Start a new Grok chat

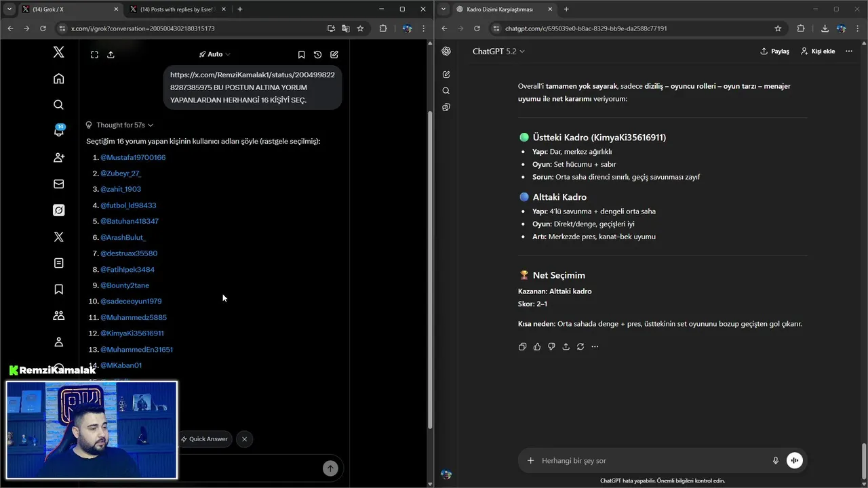click(x=334, y=54)
